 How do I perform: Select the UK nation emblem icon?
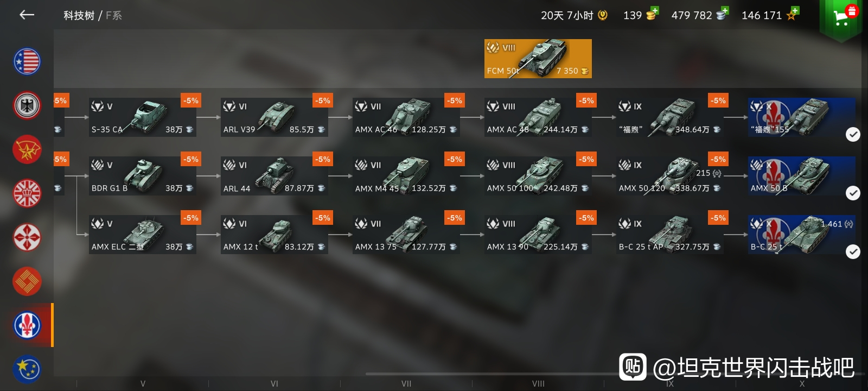coord(27,193)
